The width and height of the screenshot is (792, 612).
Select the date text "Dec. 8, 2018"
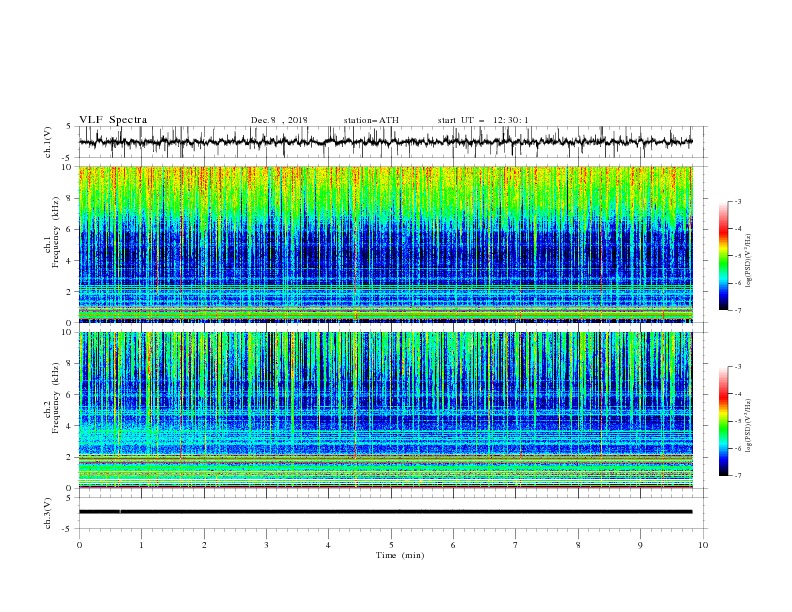[x=279, y=120]
